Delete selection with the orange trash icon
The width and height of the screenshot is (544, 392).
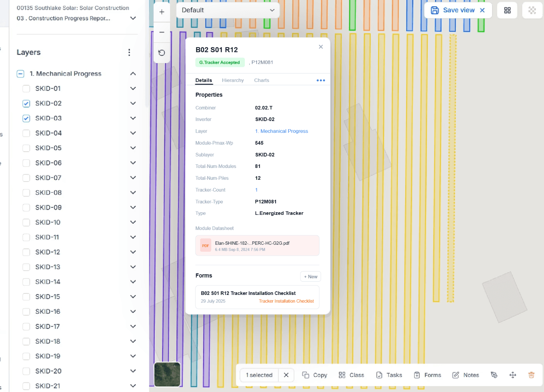click(x=531, y=375)
